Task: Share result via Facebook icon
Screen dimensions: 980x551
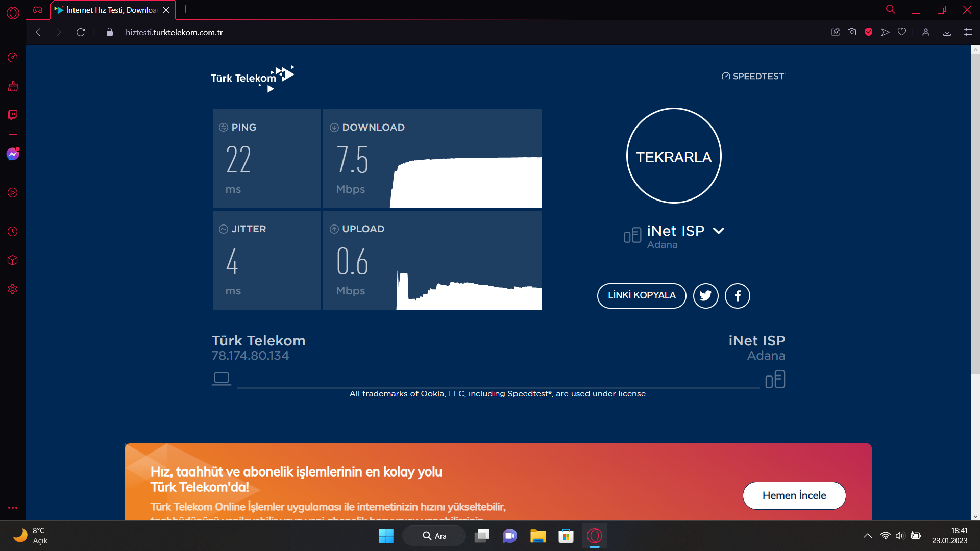Action: [738, 296]
